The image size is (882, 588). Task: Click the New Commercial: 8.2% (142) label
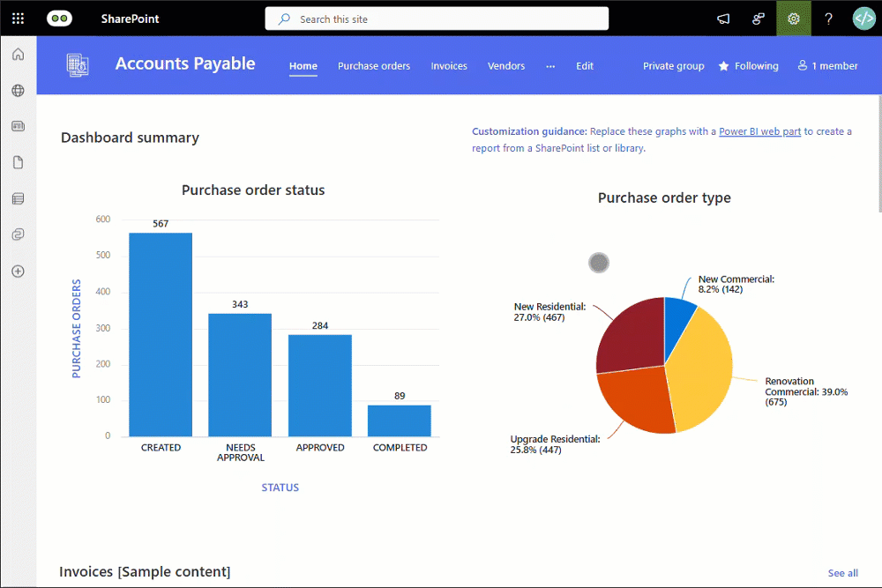pyautogui.click(x=736, y=284)
